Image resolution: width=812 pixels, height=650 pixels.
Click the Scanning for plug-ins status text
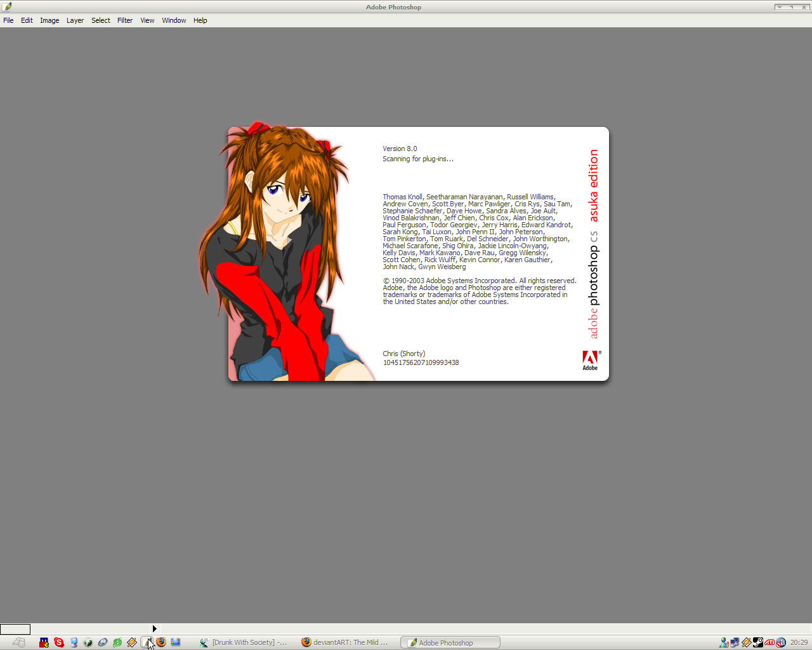418,159
